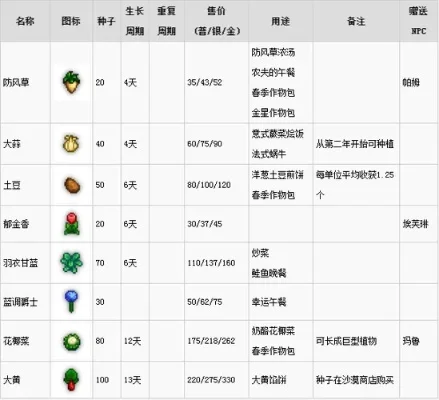Select the crop name 防风草
Image resolution: width=439 pixels, height=400 pixels.
pos(16,82)
